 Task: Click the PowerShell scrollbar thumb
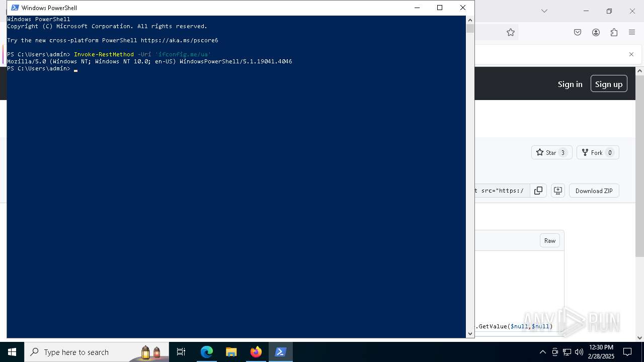(470, 29)
